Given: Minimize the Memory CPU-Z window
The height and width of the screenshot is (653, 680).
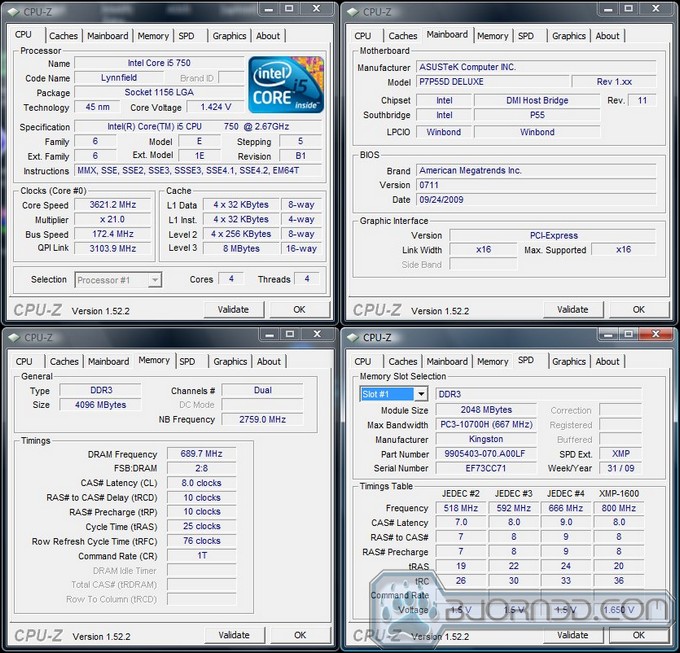Looking at the screenshot, I should (x=270, y=334).
